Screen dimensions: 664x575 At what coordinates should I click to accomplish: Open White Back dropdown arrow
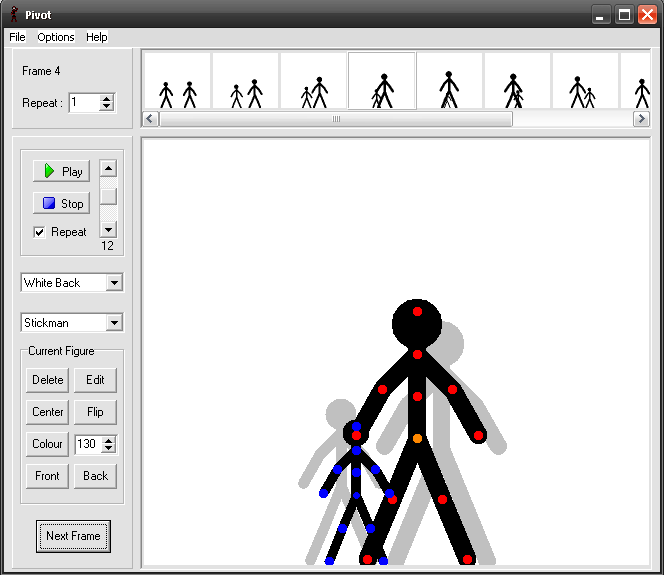[114, 283]
